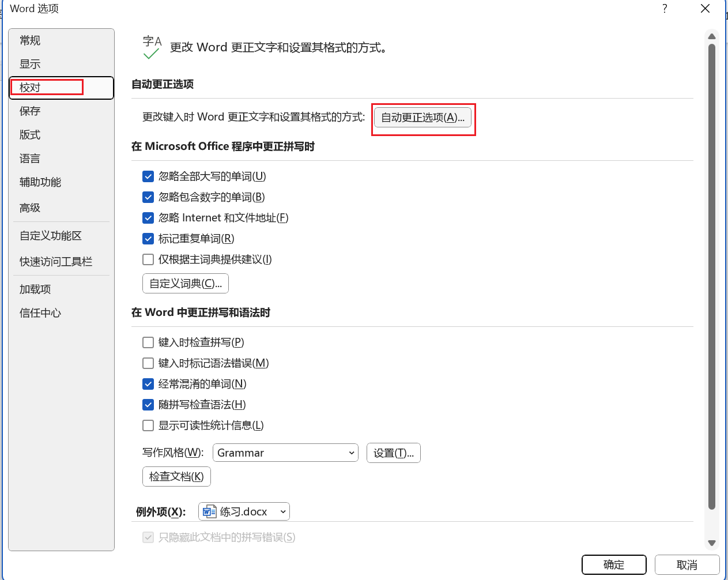Click the help question mark icon
The image size is (728, 580).
coord(665,8)
